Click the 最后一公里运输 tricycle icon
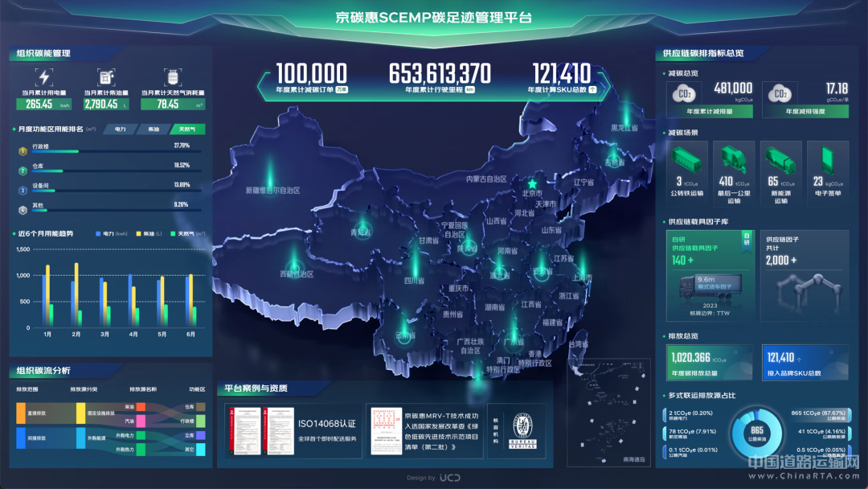The image size is (868, 489). click(x=734, y=159)
